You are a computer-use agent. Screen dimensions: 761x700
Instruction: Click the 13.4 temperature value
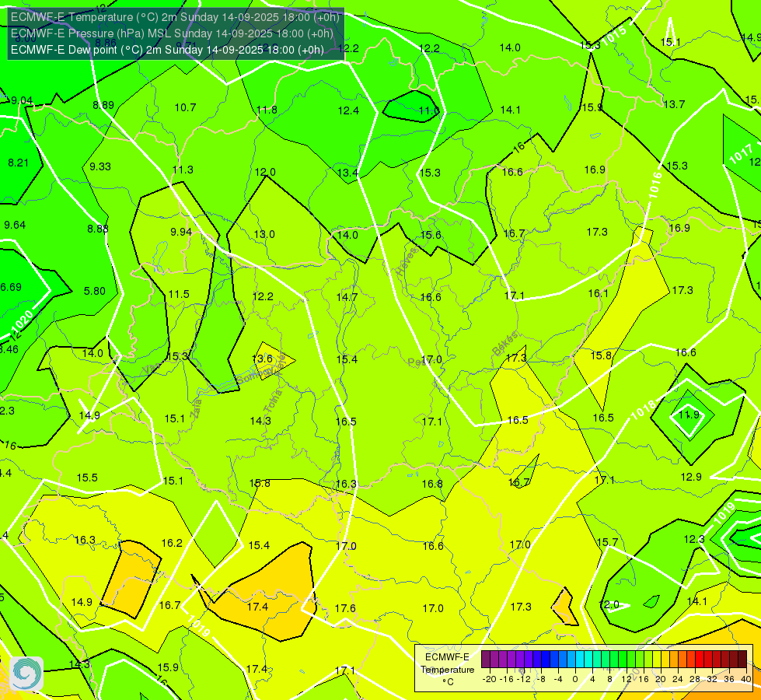[348, 173]
